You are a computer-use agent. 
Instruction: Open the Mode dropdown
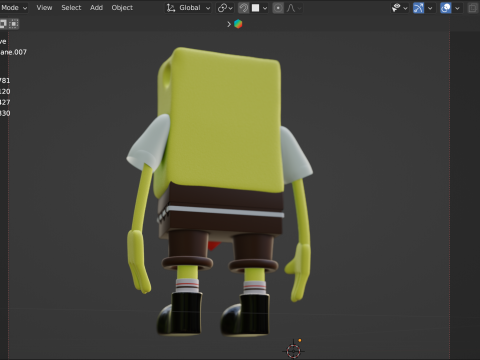click(14, 8)
